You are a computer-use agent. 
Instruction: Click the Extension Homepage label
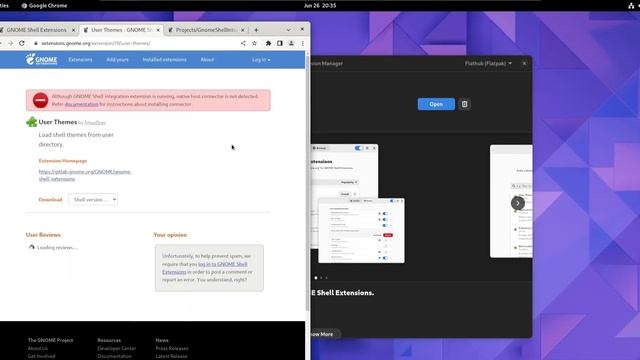(63, 161)
